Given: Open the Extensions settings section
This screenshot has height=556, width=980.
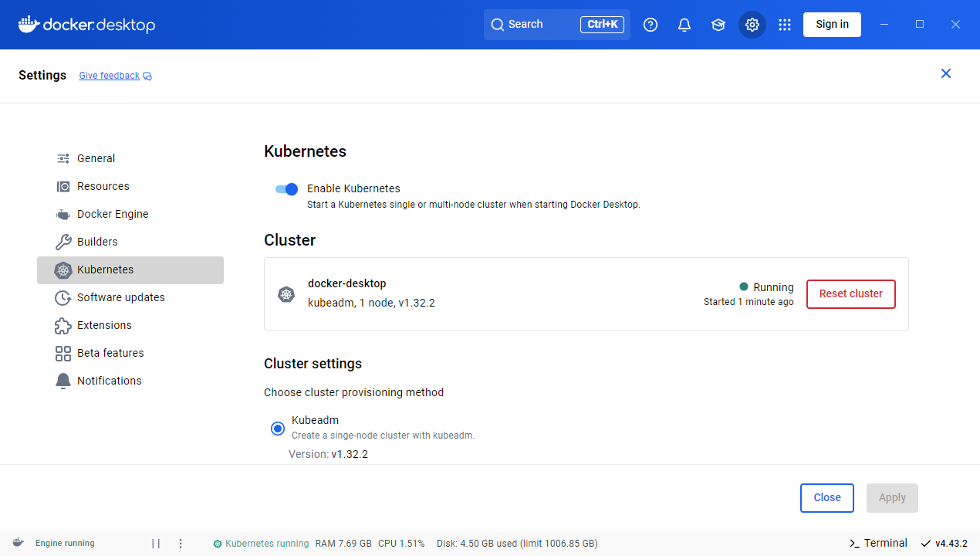Looking at the screenshot, I should pos(130,325).
